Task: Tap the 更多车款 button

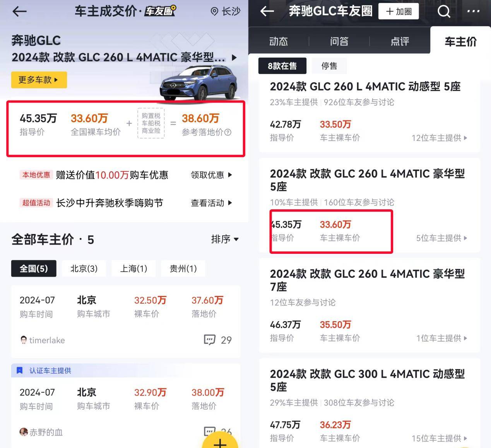Action: click(39, 80)
